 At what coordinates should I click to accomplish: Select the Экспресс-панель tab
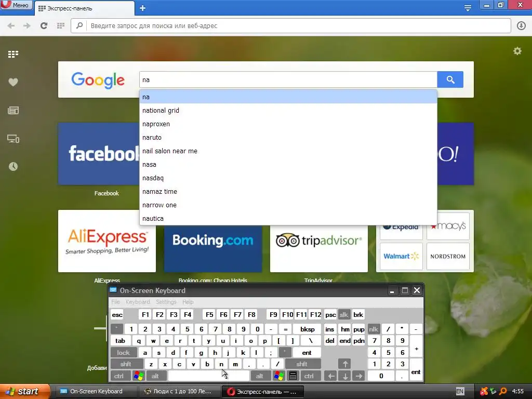click(85, 8)
